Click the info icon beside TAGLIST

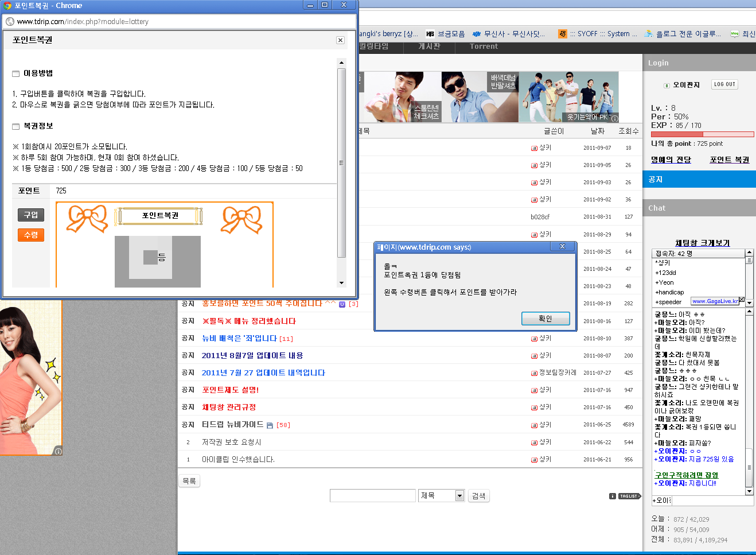point(612,496)
